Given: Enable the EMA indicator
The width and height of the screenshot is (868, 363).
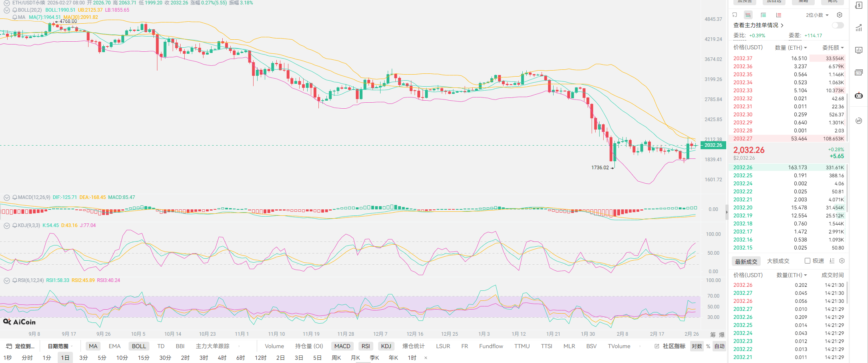Looking at the screenshot, I should click(x=115, y=346).
